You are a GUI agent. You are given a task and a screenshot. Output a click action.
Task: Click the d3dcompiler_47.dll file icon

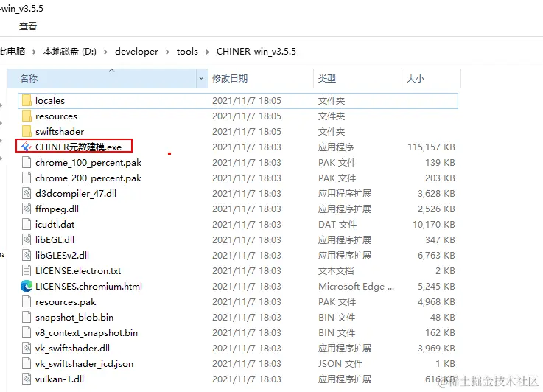27,193
